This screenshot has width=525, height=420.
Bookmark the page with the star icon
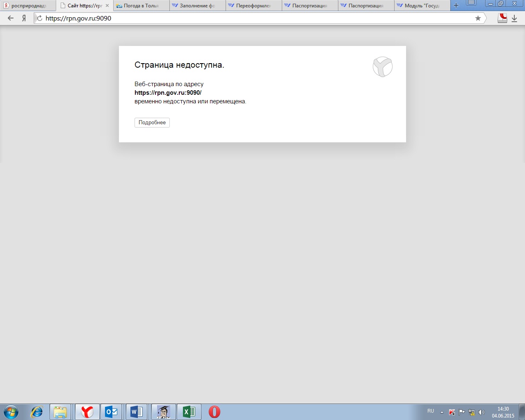478,18
